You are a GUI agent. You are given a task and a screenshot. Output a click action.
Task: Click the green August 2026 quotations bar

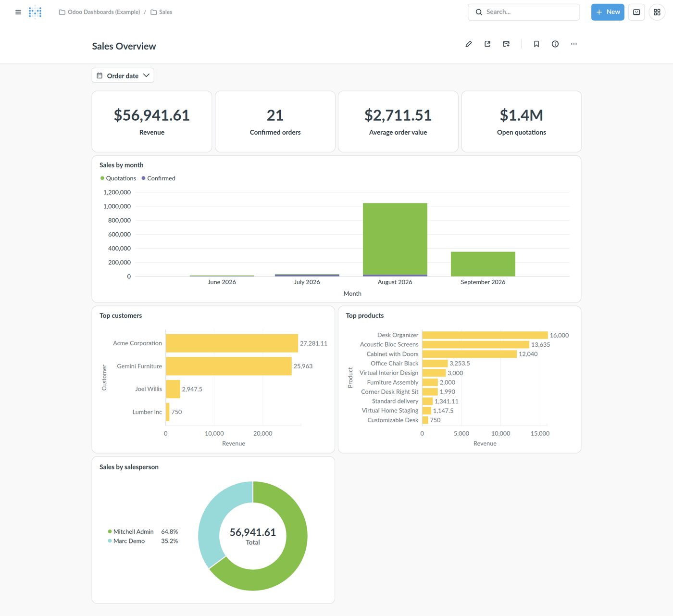[395, 239]
